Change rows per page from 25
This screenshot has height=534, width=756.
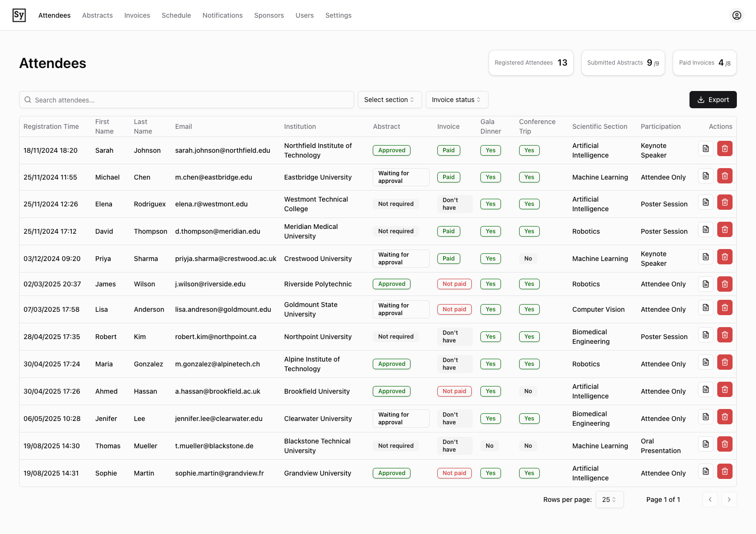pos(609,500)
